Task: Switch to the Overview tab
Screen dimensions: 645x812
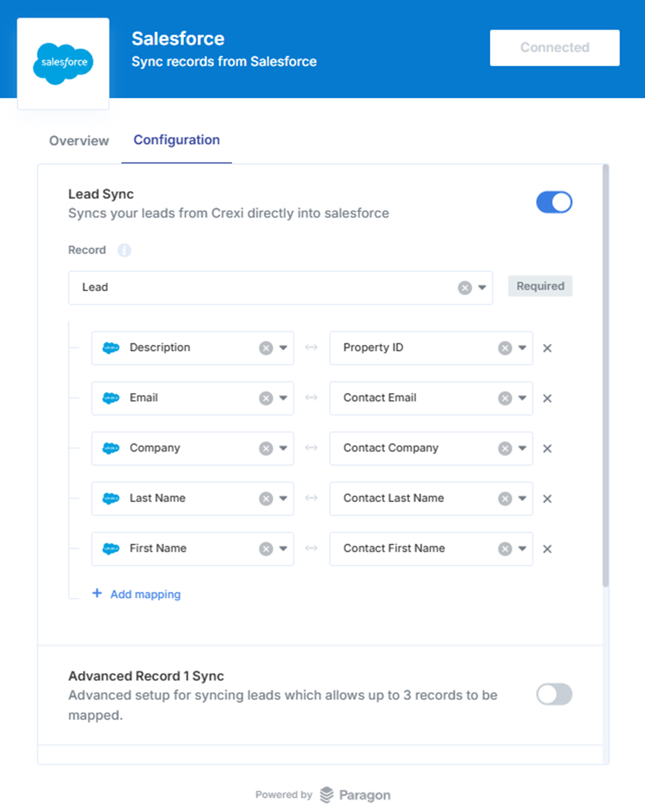Action: point(79,141)
